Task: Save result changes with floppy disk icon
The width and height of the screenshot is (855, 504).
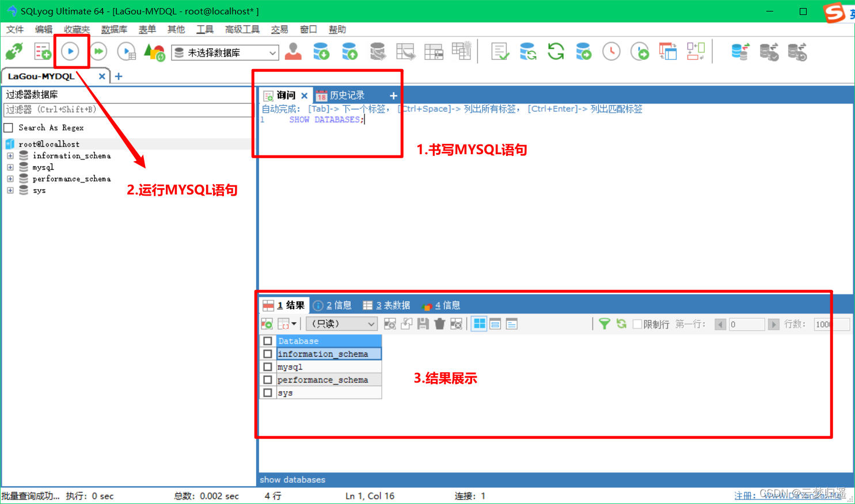Action: [423, 324]
